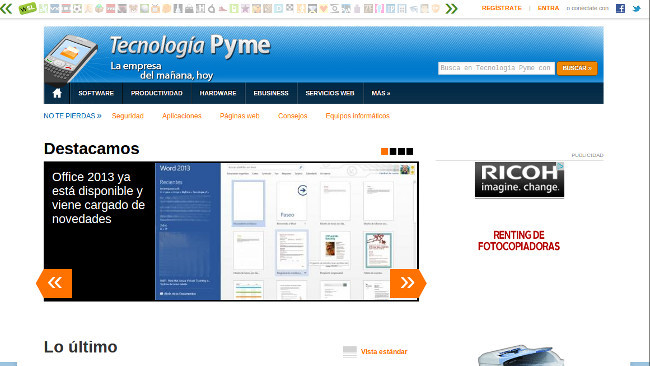The height and width of the screenshot is (366, 650).
Task: Click the ENTRA login link
Action: pyautogui.click(x=548, y=8)
